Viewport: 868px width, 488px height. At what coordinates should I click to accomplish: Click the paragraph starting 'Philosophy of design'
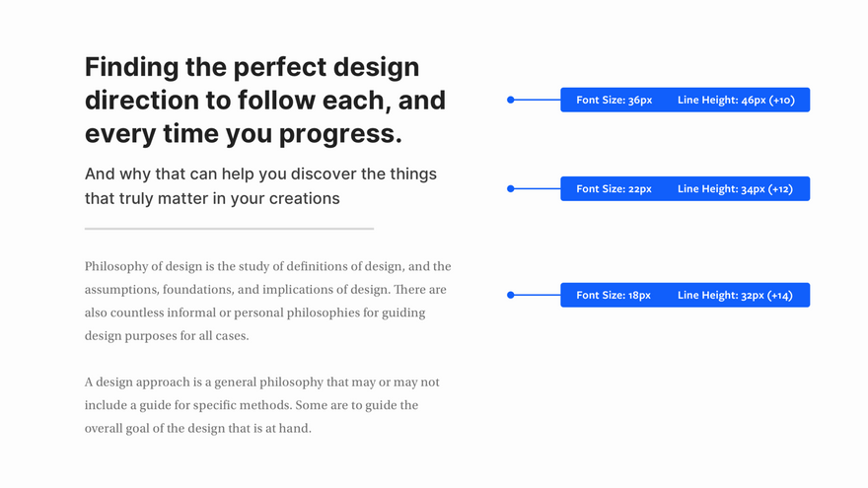[268, 301]
